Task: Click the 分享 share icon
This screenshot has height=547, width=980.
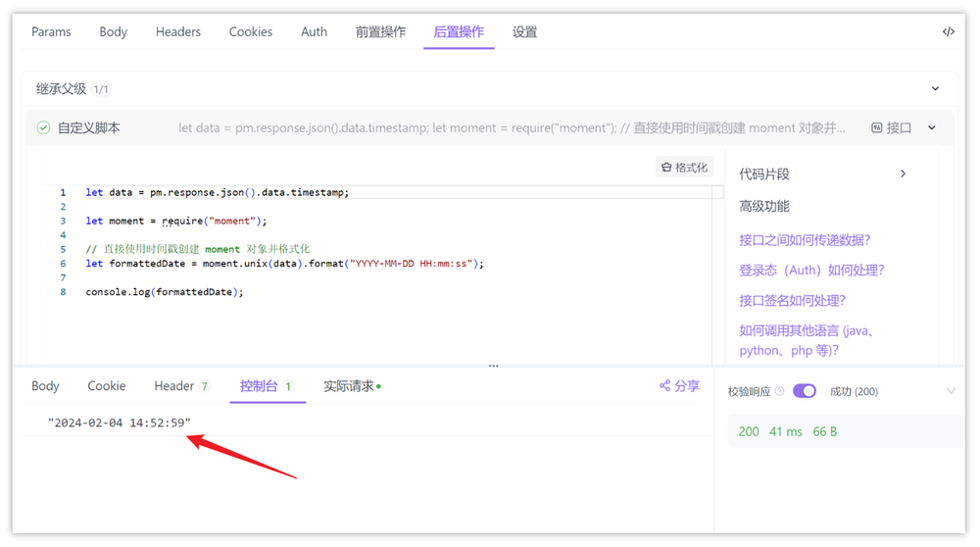Action: (665, 386)
